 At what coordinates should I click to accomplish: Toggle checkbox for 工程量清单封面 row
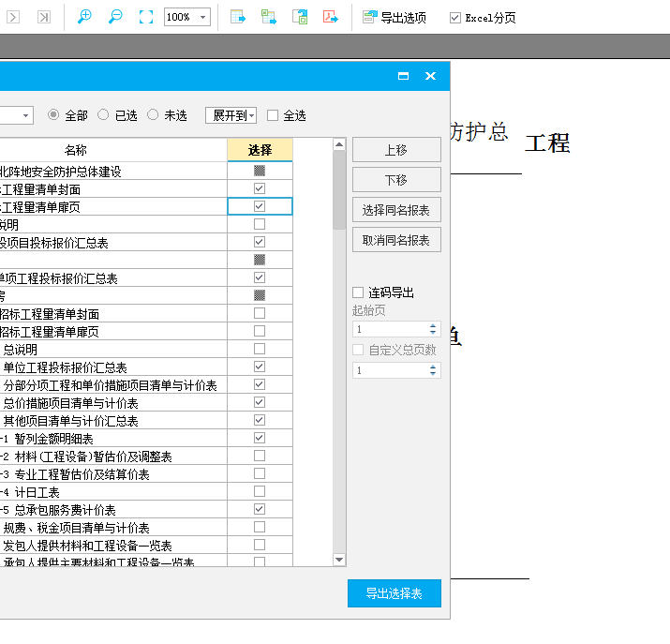pos(260,188)
